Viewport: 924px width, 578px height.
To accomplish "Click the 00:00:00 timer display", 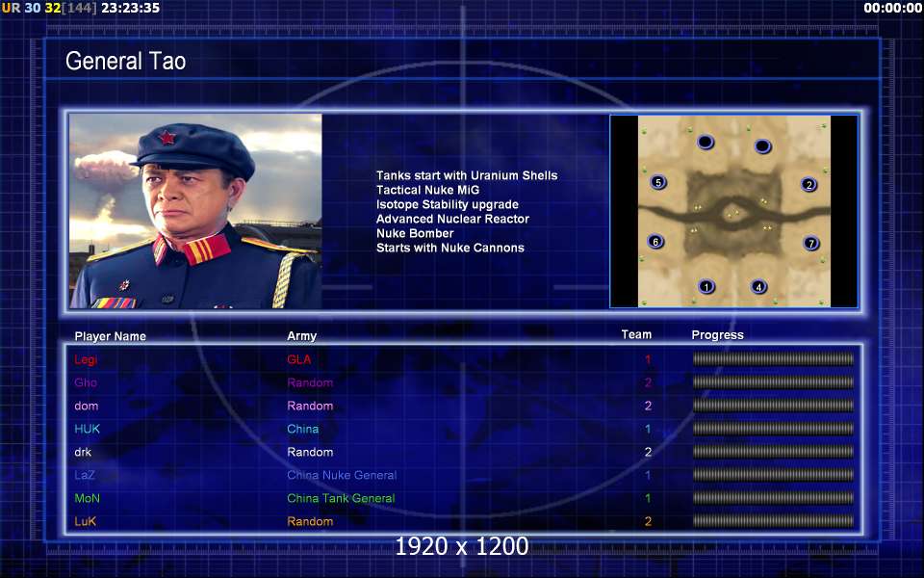I will 893,9.
